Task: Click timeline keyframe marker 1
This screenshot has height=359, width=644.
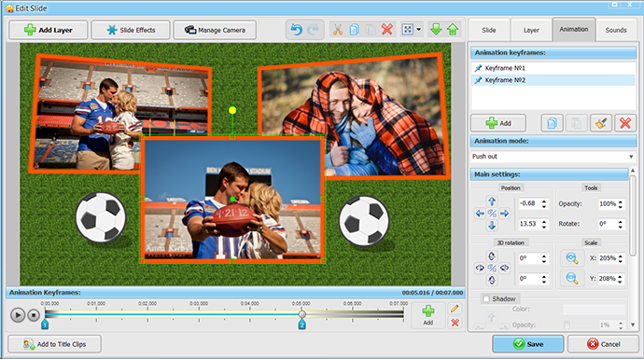Action: (45, 324)
